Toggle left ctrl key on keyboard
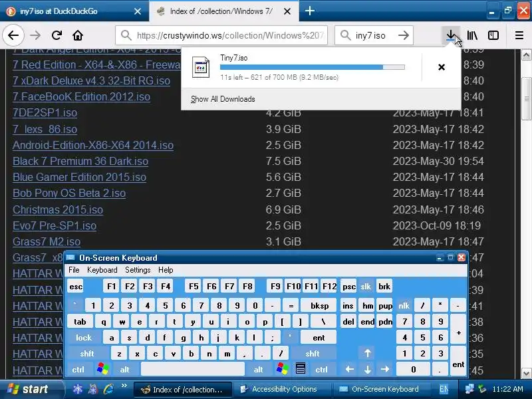 78,369
